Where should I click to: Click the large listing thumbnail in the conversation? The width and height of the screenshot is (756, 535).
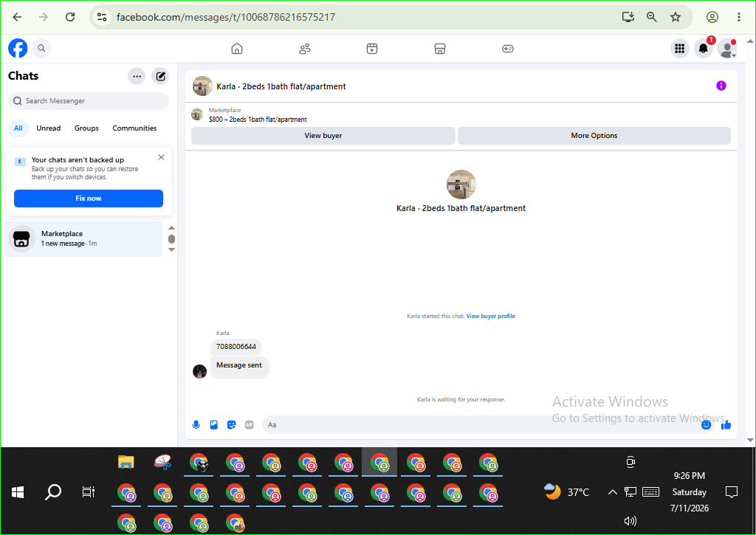(461, 184)
